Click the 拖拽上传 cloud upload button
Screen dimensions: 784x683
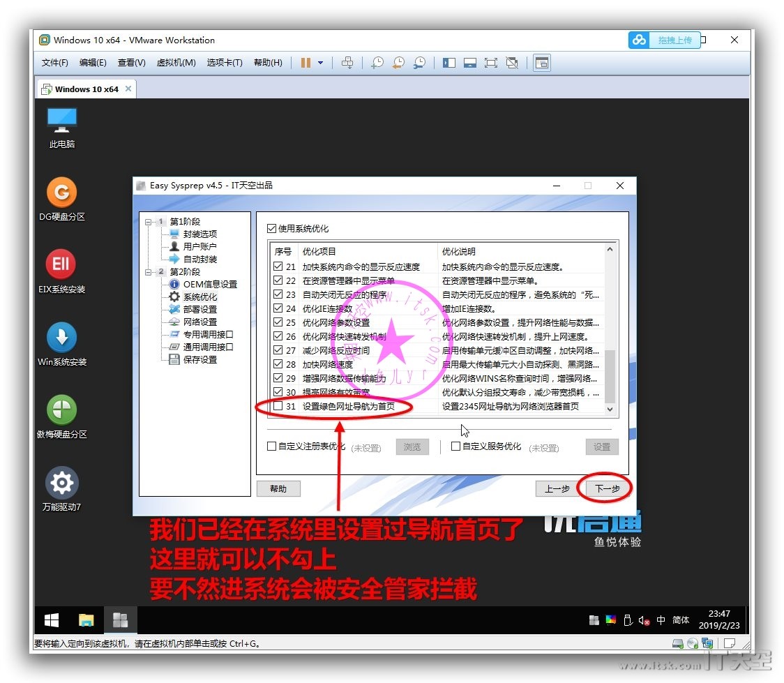[x=665, y=40]
